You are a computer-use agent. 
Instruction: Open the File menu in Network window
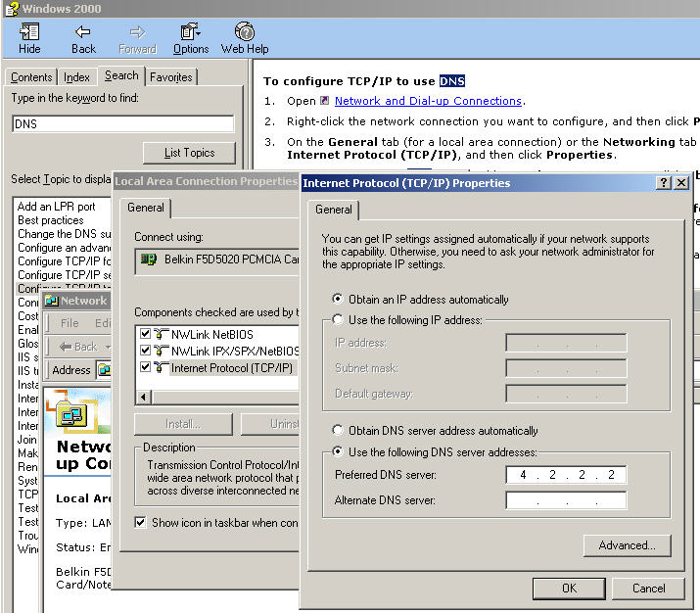(x=70, y=323)
